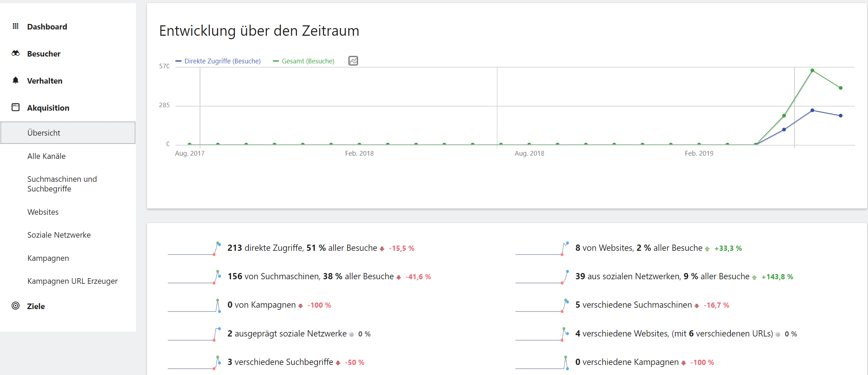Click the -15,5 % trend value
This screenshot has height=375, width=868.
tap(402, 248)
